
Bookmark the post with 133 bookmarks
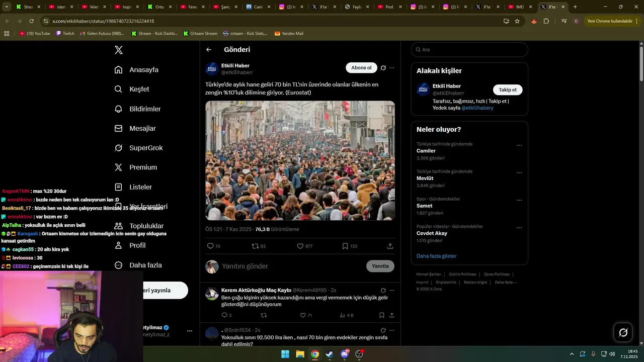coord(345,246)
